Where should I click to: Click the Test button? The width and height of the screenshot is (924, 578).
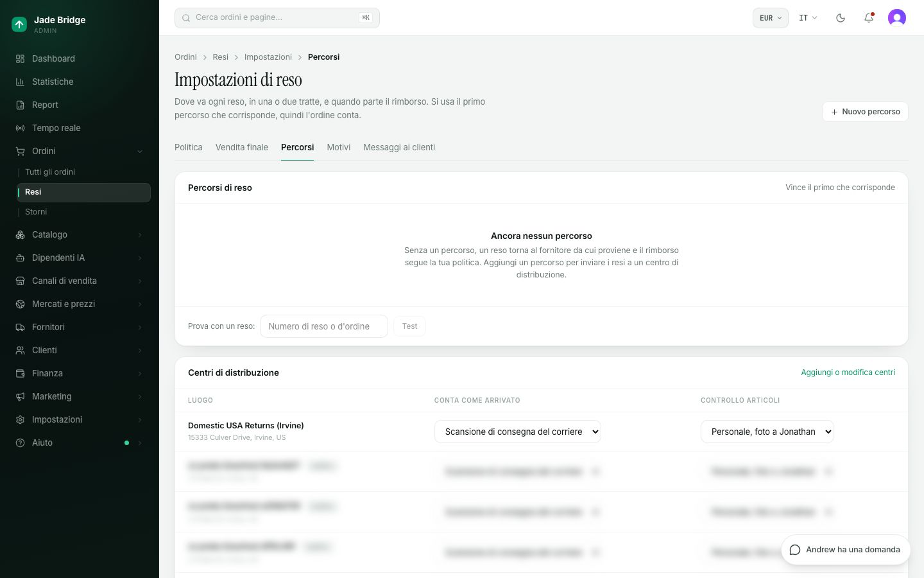(409, 326)
